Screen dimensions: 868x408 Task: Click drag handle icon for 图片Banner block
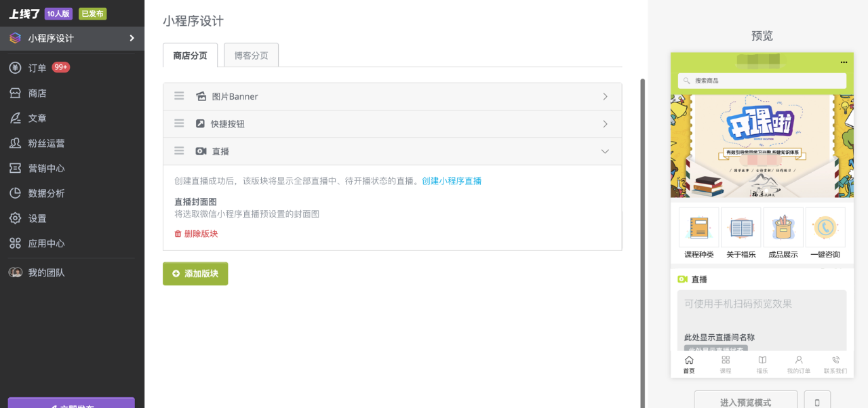pyautogui.click(x=179, y=96)
